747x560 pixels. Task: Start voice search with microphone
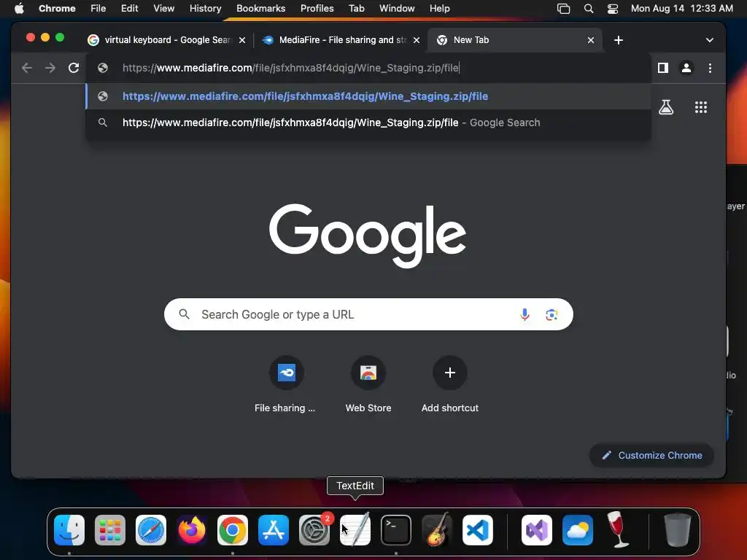[525, 314]
